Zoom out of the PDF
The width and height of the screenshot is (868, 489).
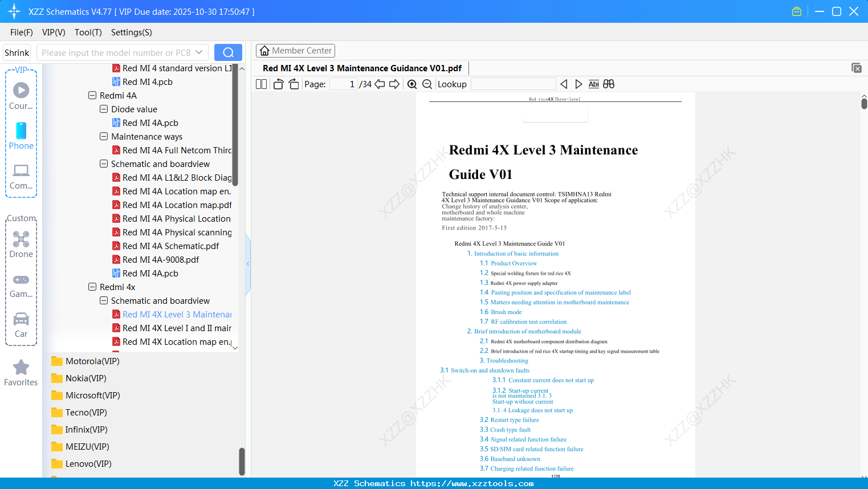point(427,84)
